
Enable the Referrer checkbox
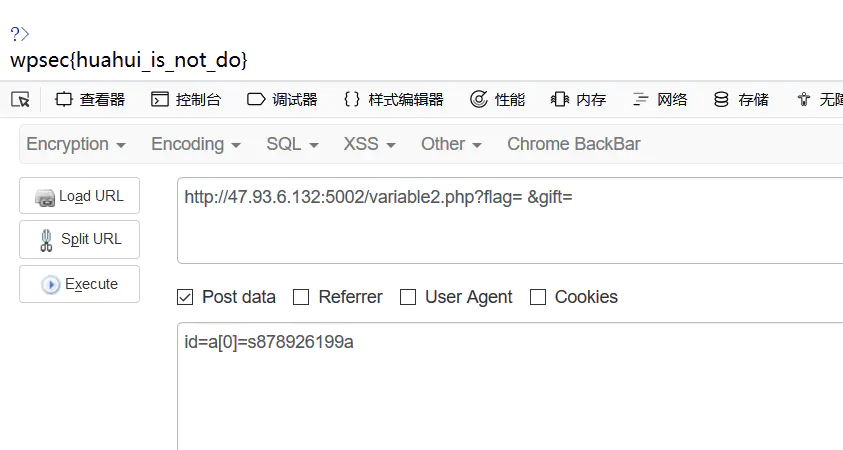tap(300, 297)
